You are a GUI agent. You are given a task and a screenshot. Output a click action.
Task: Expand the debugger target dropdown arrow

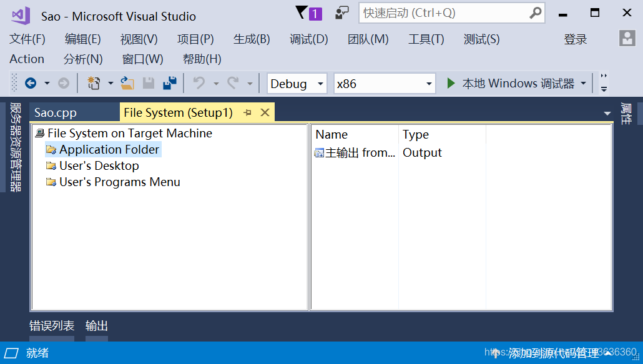click(x=584, y=84)
